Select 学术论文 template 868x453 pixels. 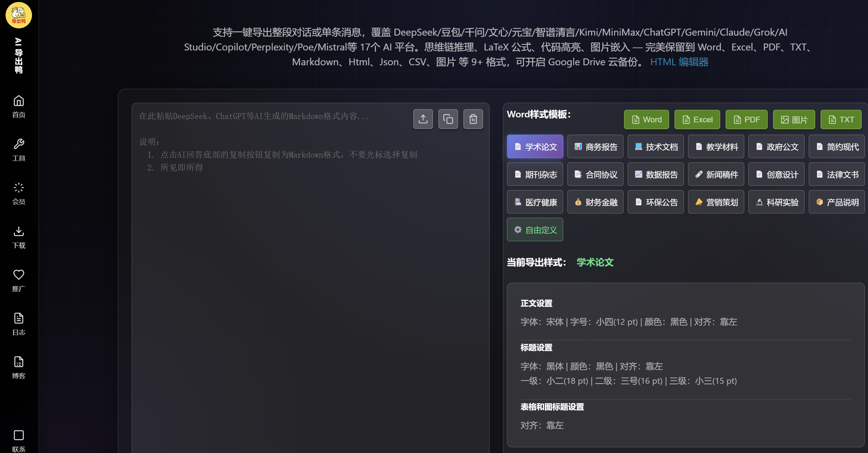click(535, 146)
